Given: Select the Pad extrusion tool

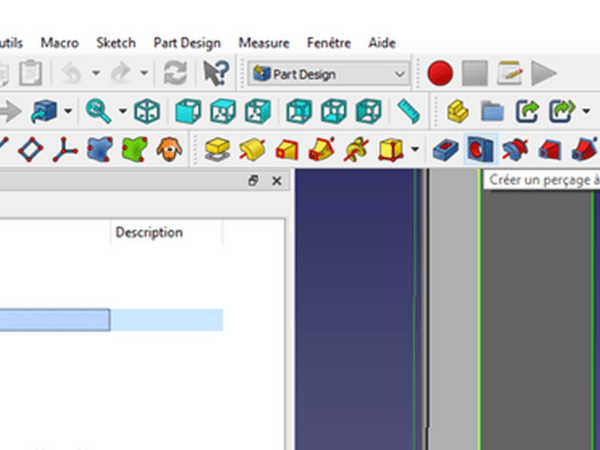Looking at the screenshot, I should click(x=216, y=150).
